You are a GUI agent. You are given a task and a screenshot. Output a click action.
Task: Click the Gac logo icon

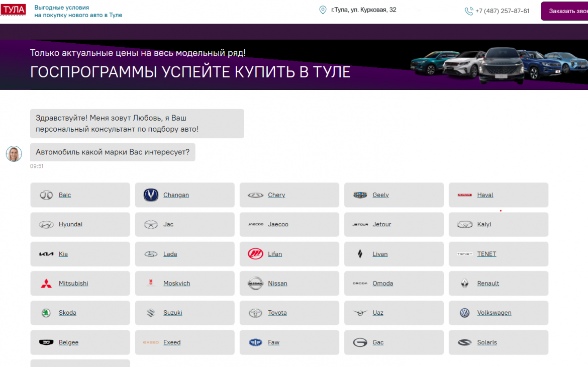point(360,342)
